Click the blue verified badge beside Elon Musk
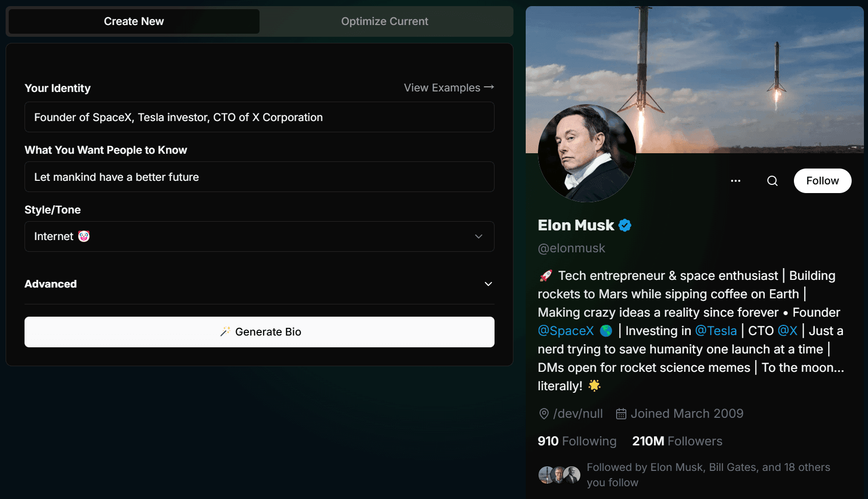Screen dimensions: 868x499 coord(625,225)
